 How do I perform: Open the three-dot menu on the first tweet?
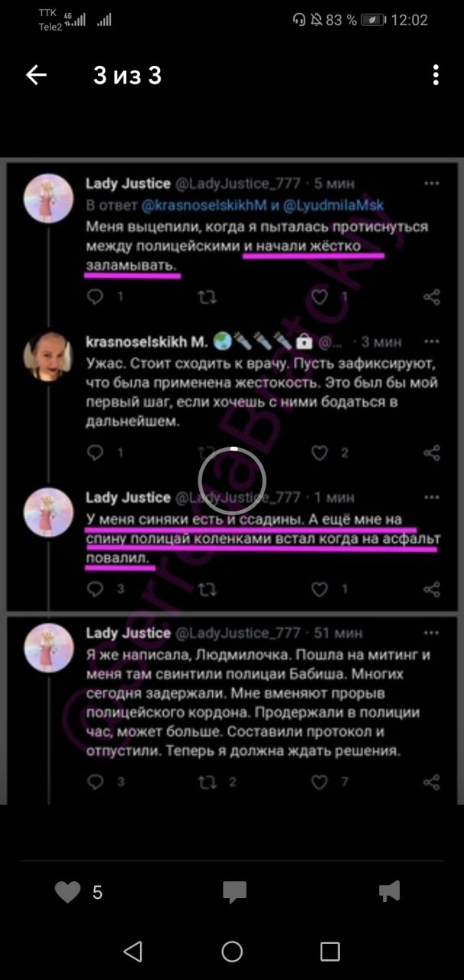432,184
